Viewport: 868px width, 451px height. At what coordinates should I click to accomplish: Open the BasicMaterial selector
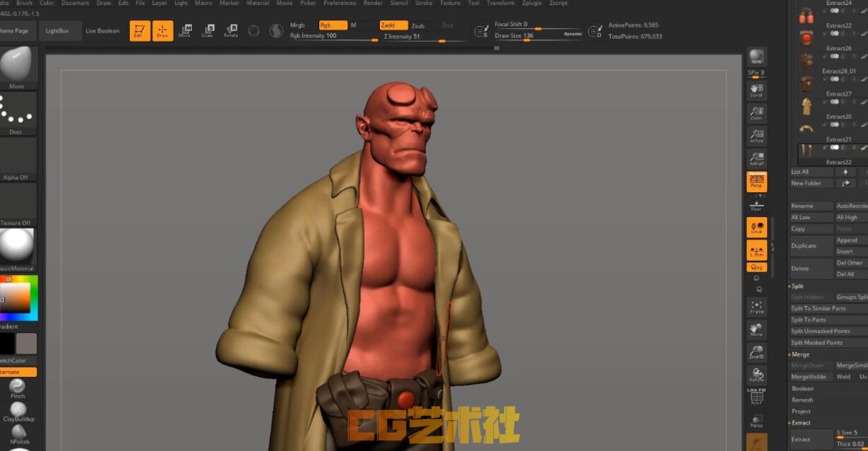click(17, 250)
